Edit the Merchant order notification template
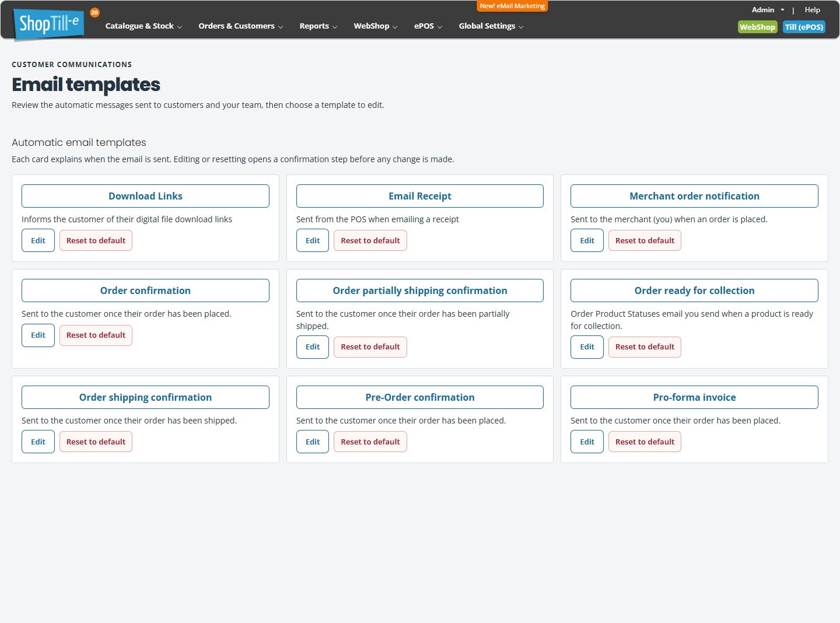The width and height of the screenshot is (840, 623). click(587, 240)
